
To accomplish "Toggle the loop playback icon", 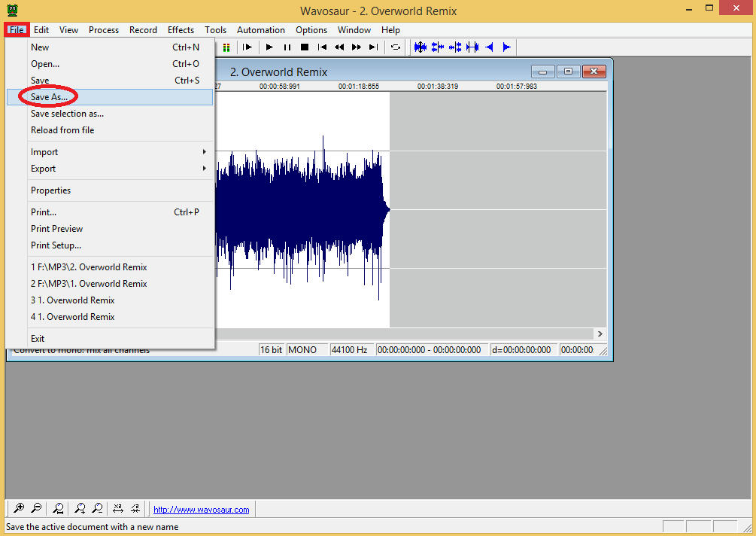I will pyautogui.click(x=396, y=47).
